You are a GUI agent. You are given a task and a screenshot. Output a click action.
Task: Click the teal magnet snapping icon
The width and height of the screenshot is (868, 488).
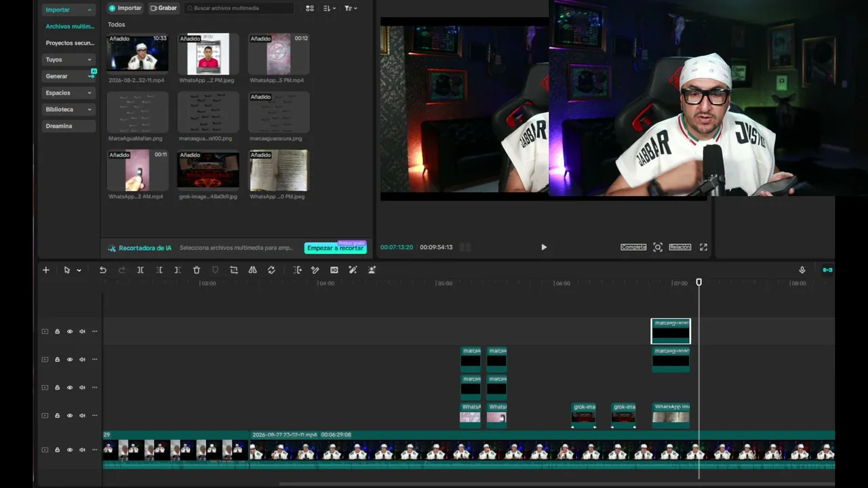coord(827,270)
